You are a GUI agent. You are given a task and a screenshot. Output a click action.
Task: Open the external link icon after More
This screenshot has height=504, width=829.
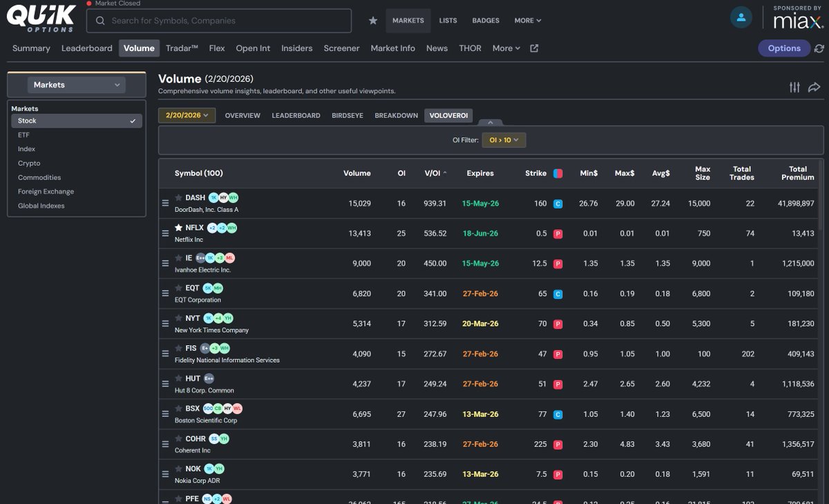pyautogui.click(x=534, y=48)
